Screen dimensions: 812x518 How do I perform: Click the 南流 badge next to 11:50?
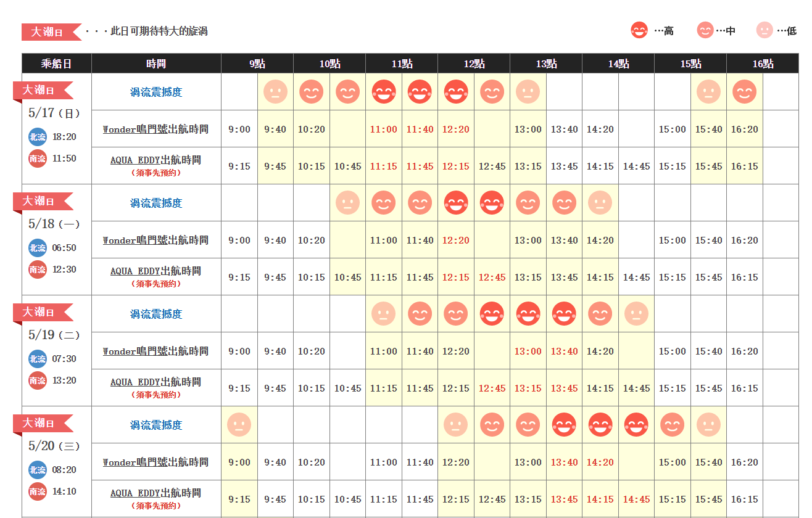pyautogui.click(x=38, y=158)
